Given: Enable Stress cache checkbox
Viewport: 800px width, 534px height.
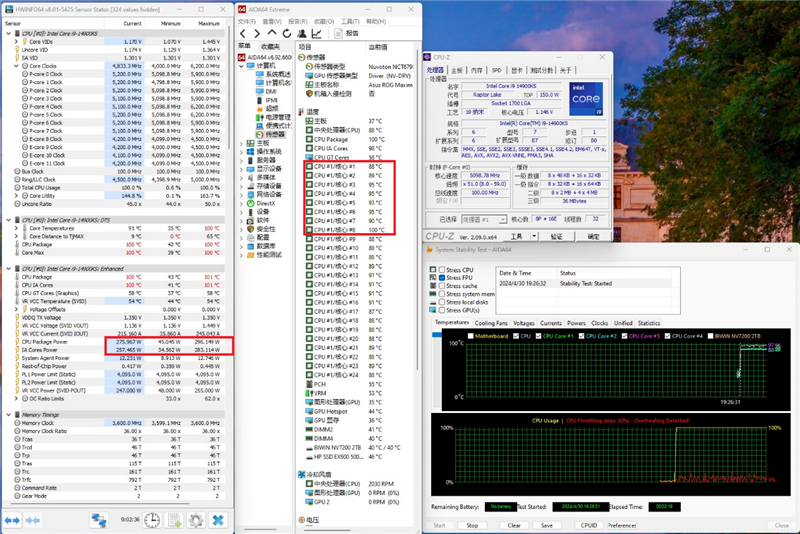Looking at the screenshot, I should (x=442, y=286).
